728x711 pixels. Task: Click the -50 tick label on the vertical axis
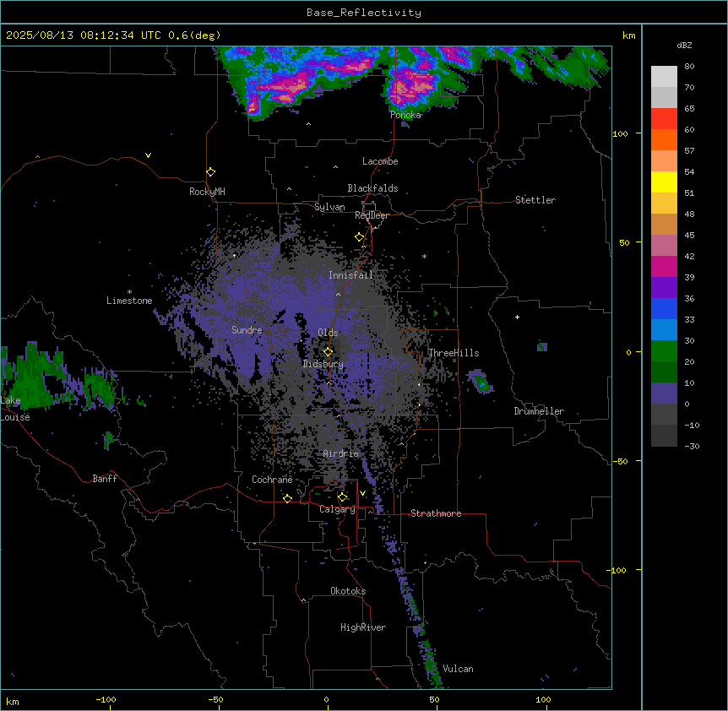620,461
